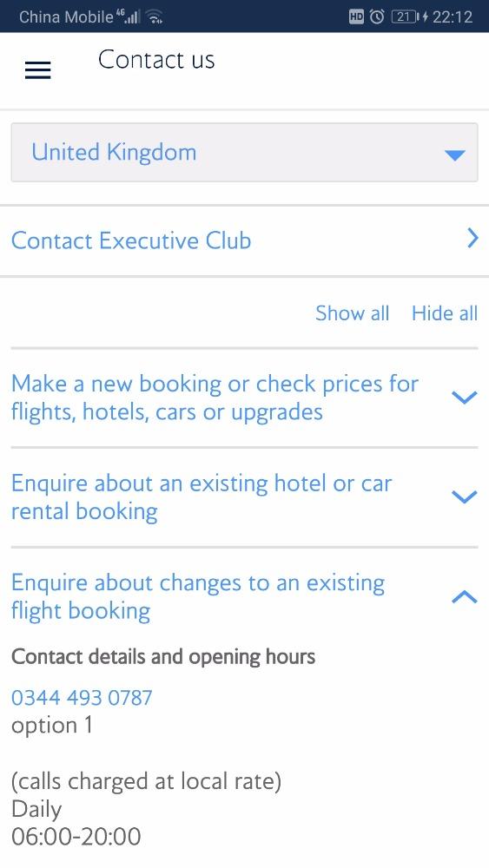The width and height of the screenshot is (489, 868).
Task: Open the United Kingdom country dropdown
Action: pos(244,152)
